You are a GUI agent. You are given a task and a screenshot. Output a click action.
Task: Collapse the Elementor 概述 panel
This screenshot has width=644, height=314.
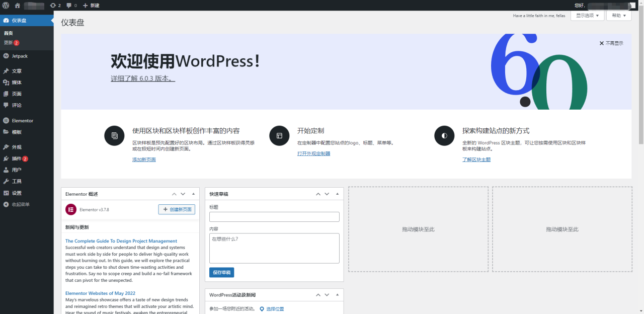pyautogui.click(x=193, y=194)
